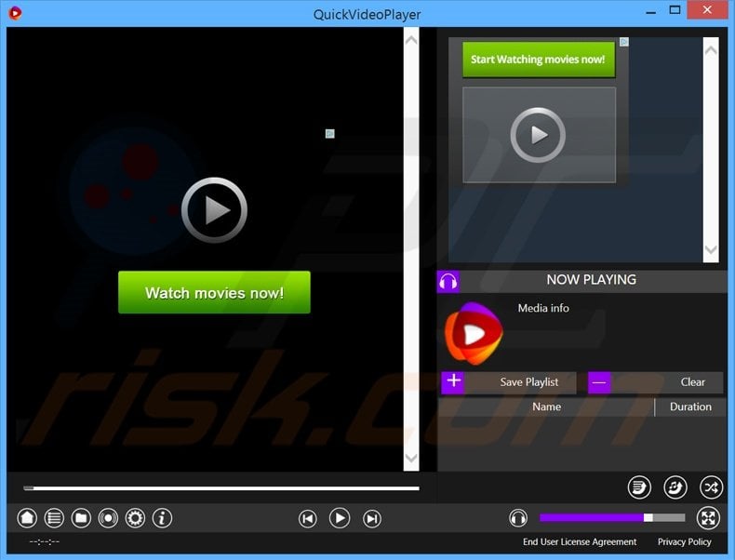Minimize the QuickVideoPlayer window
735x560 pixels.
(x=650, y=12)
